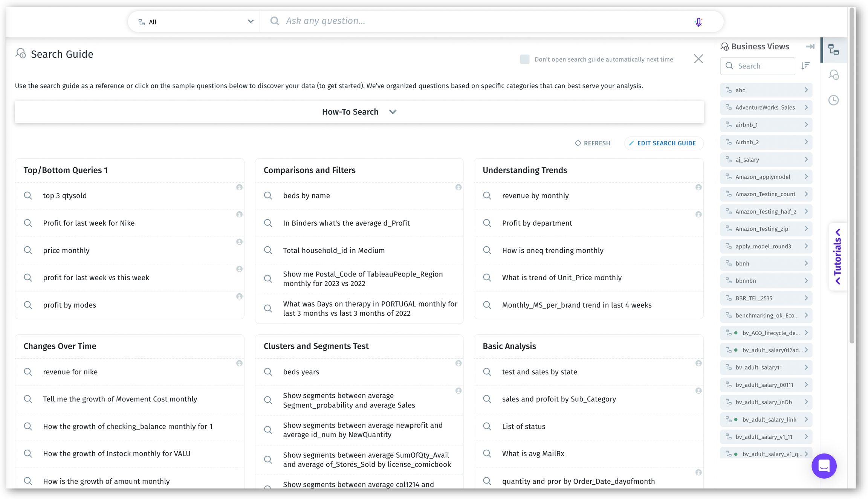Click the Profit by department sample question
The height and width of the screenshot is (499, 868).
(x=537, y=223)
